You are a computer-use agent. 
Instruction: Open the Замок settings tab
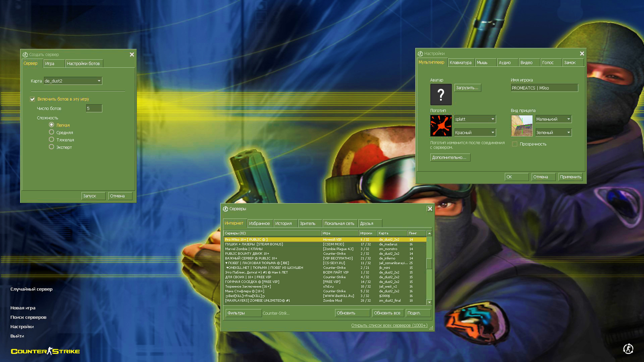(573, 63)
